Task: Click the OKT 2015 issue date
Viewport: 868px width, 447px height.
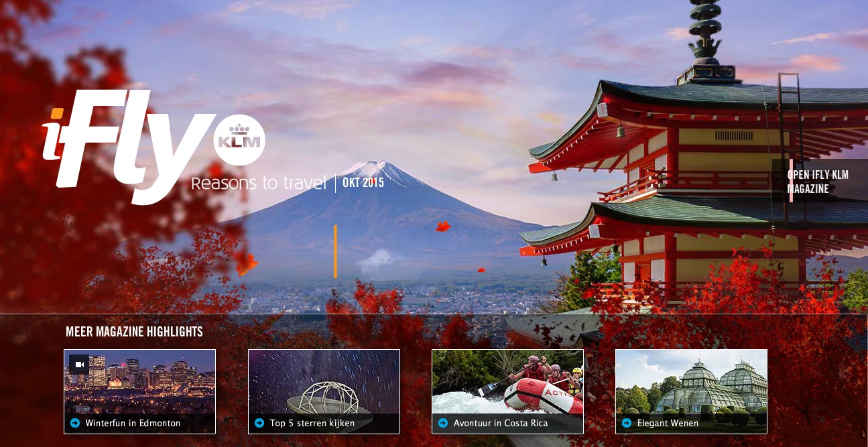Action: point(363,182)
